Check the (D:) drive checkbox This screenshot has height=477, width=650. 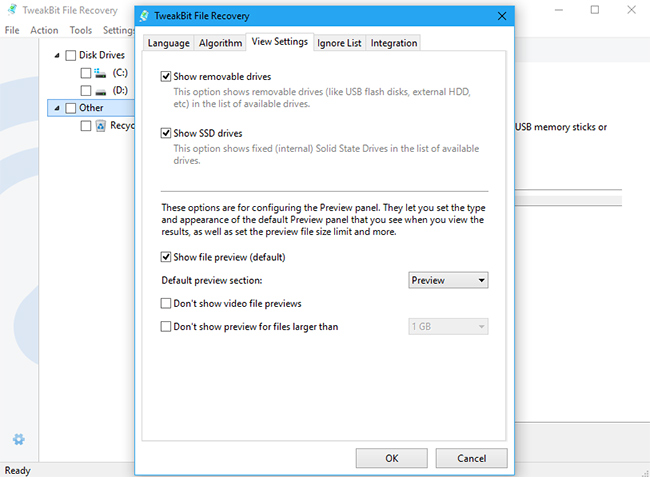[85, 90]
